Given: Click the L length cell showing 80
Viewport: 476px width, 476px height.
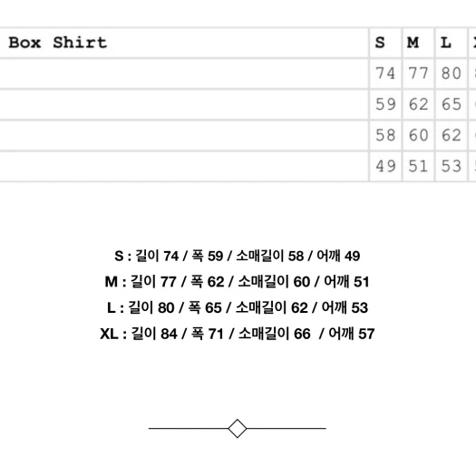Looking at the screenshot, I should coord(452,73).
